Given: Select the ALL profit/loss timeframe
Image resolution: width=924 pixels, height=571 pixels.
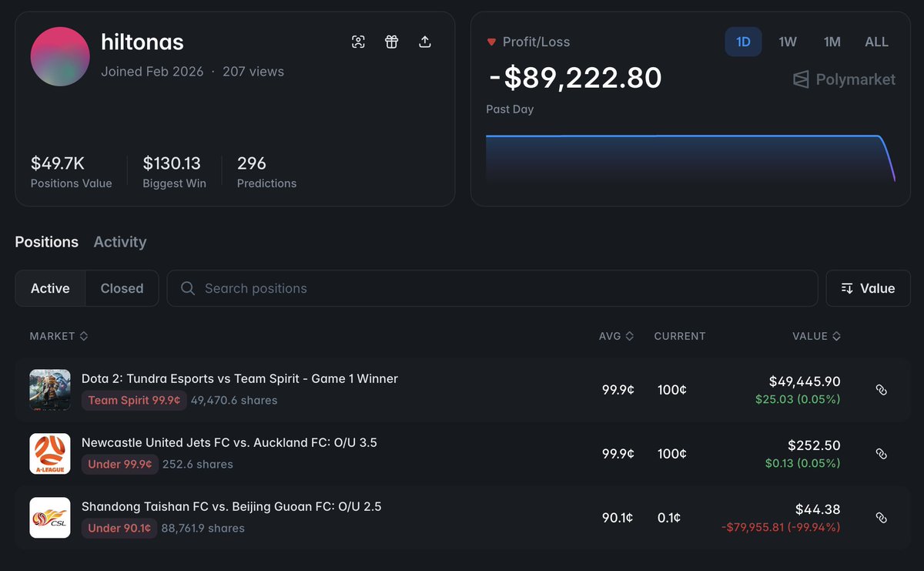Looking at the screenshot, I should pyautogui.click(x=876, y=42).
